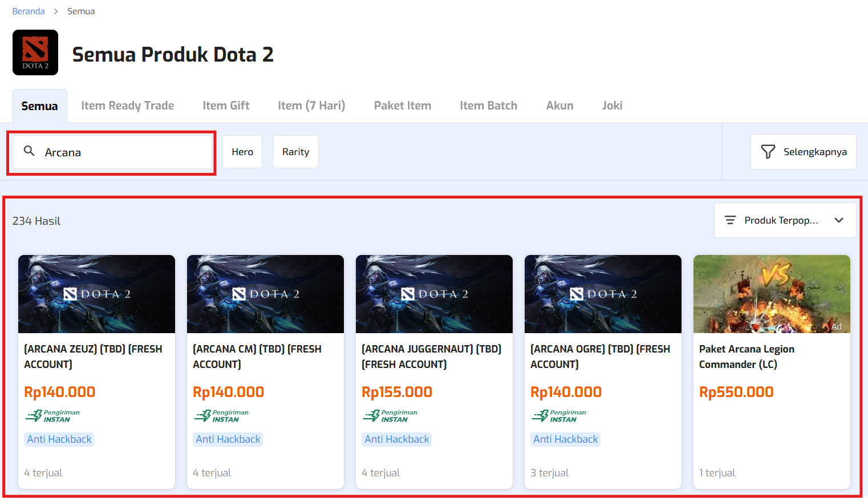The width and height of the screenshot is (868, 498).
Task: Click the search magnifier icon
Action: (29, 151)
